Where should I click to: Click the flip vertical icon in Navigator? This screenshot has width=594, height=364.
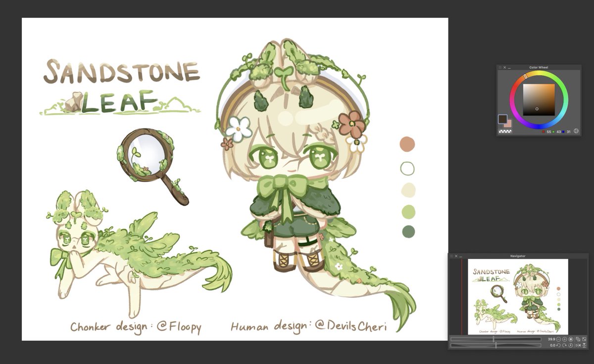585,345
